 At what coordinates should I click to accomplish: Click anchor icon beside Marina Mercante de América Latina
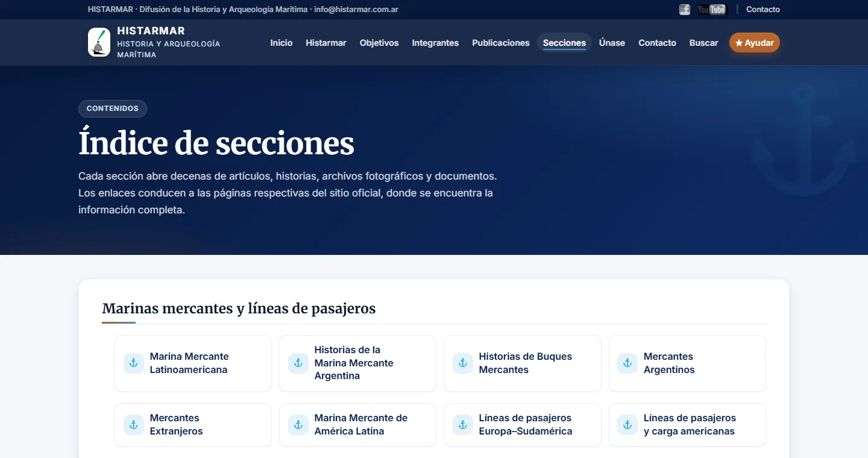pos(298,425)
